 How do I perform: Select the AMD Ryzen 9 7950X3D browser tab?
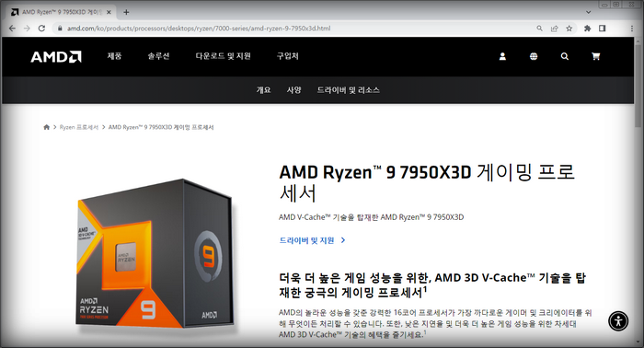pos(62,12)
